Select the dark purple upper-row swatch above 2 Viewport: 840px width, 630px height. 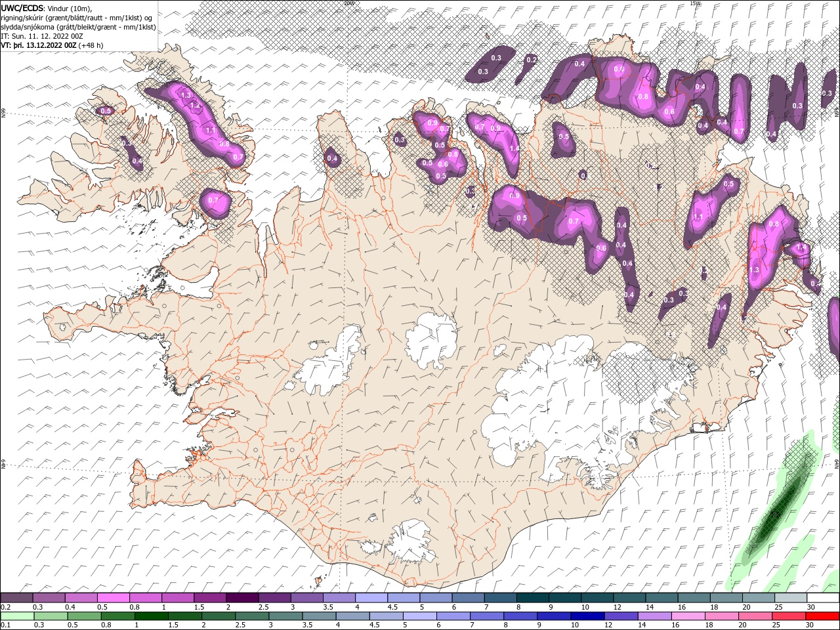tap(242, 598)
